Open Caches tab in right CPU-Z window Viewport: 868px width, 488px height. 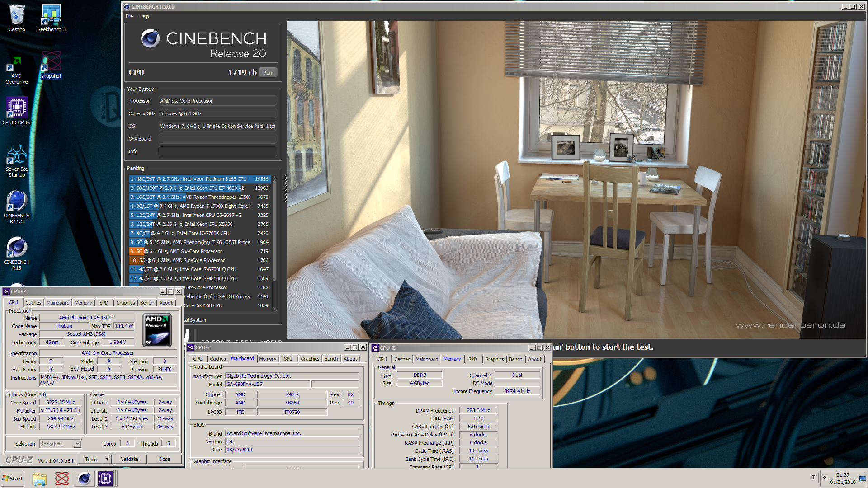402,359
